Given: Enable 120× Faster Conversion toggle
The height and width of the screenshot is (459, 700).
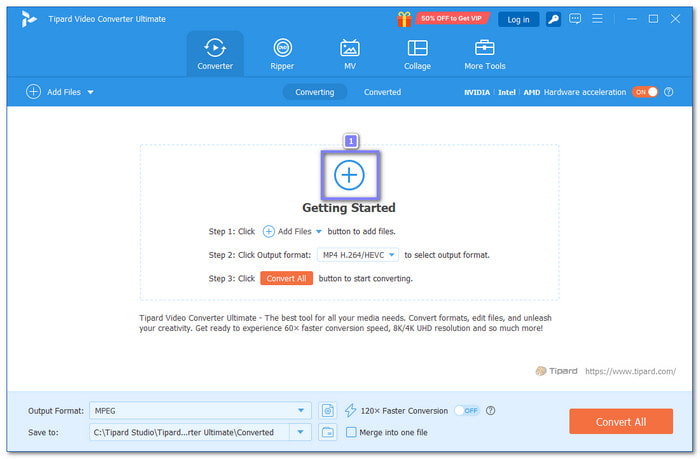Looking at the screenshot, I should 466,410.
